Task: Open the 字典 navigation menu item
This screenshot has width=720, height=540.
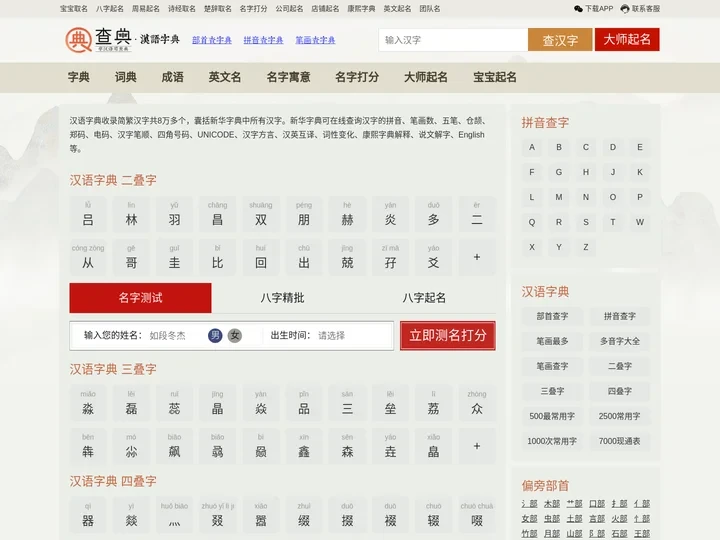Action: (79, 77)
